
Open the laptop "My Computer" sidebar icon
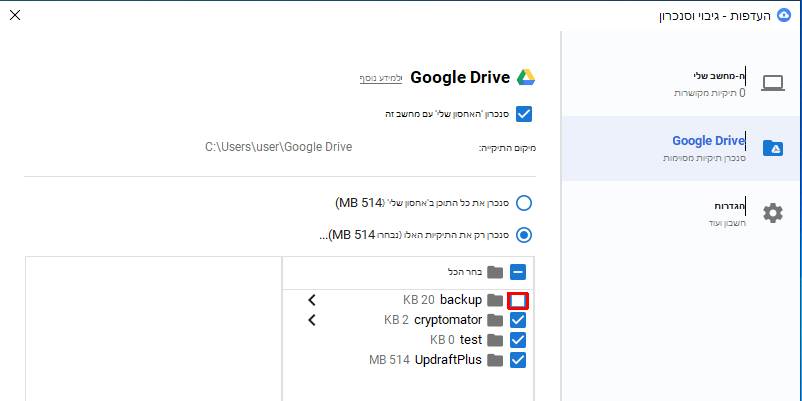(772, 83)
